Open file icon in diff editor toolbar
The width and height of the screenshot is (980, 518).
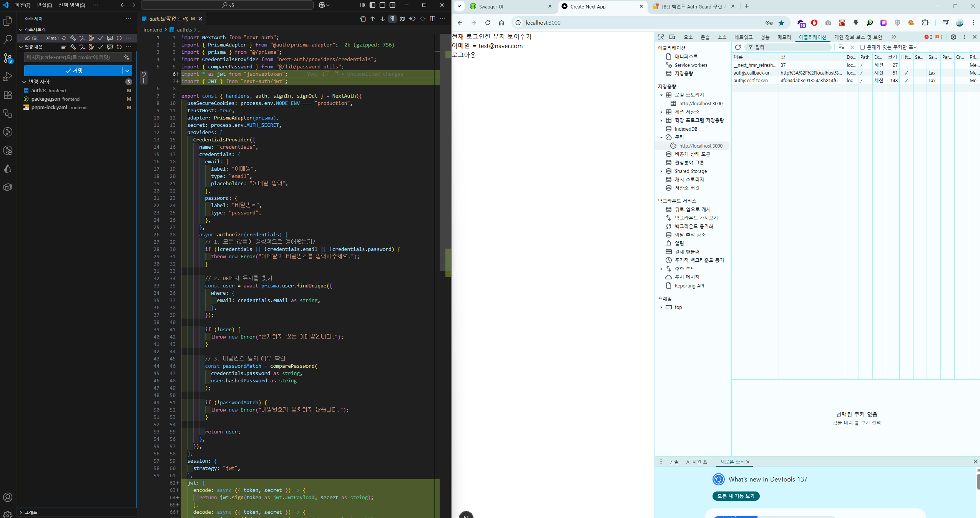[x=362, y=18]
